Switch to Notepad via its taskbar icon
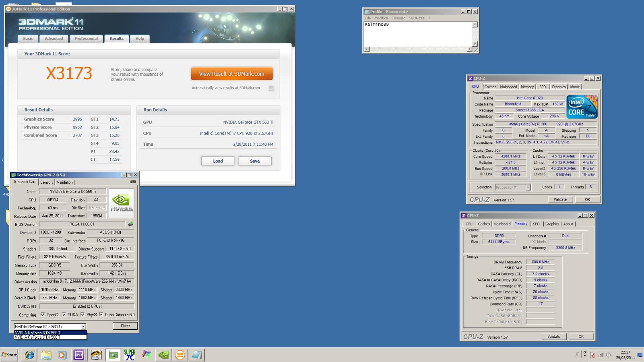 coord(196,355)
